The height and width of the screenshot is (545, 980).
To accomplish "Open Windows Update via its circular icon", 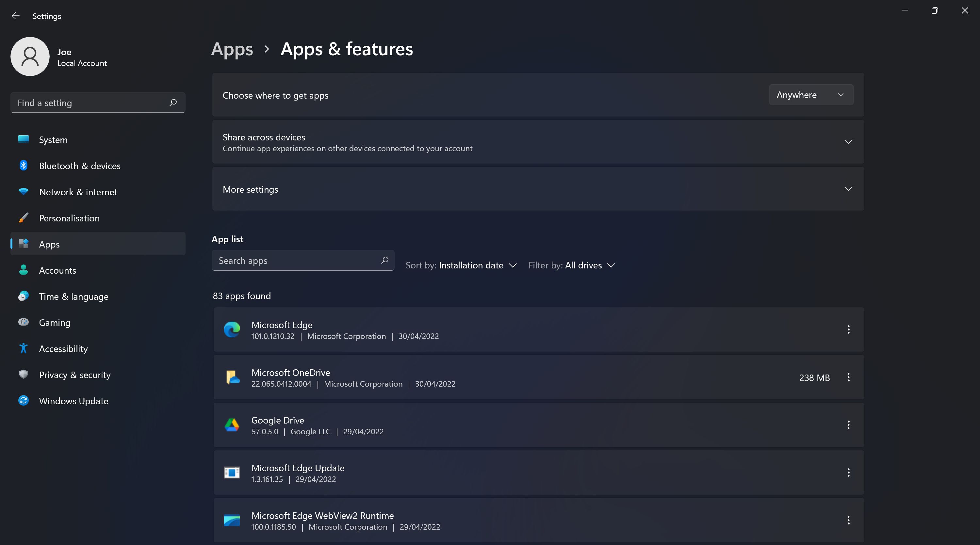I will point(24,400).
